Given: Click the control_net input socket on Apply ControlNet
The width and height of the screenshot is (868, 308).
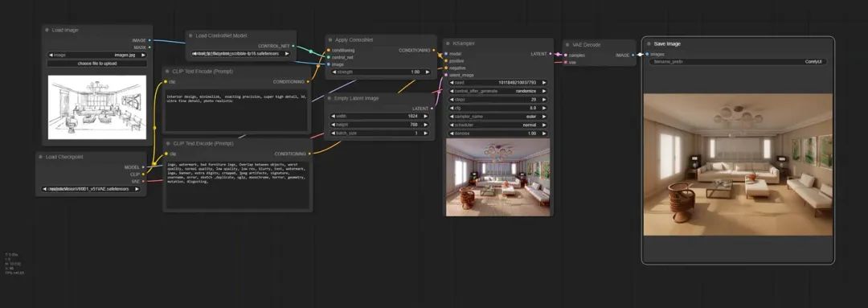Looking at the screenshot, I should point(328,57).
